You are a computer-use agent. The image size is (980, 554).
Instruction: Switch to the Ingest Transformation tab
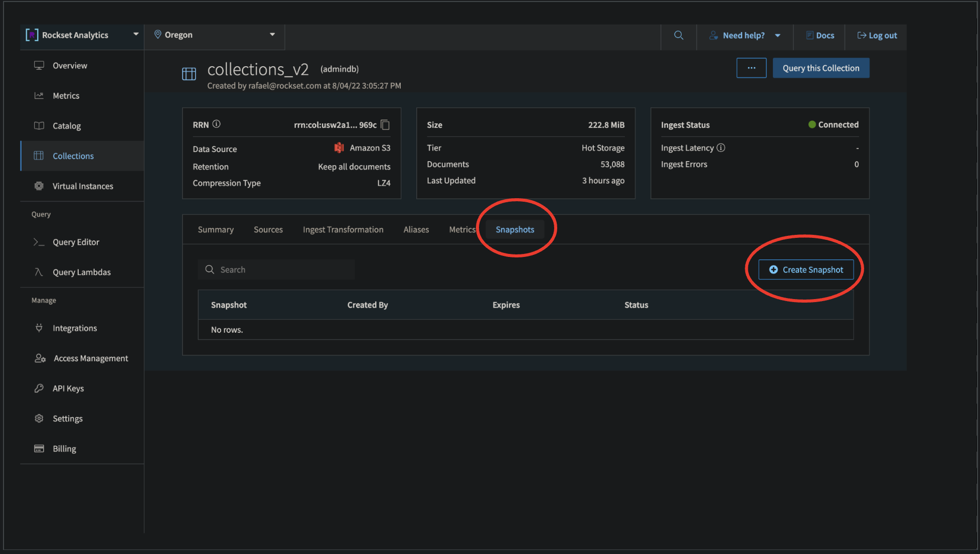[343, 230]
